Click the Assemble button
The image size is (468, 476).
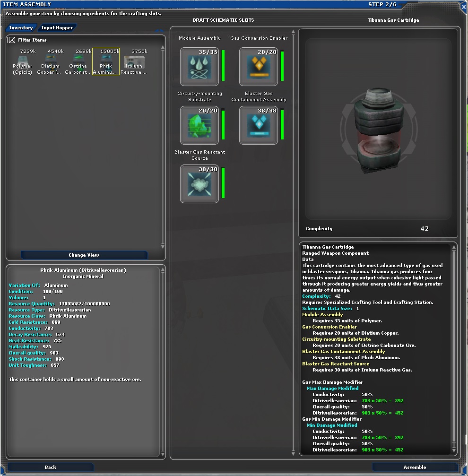[x=415, y=467]
